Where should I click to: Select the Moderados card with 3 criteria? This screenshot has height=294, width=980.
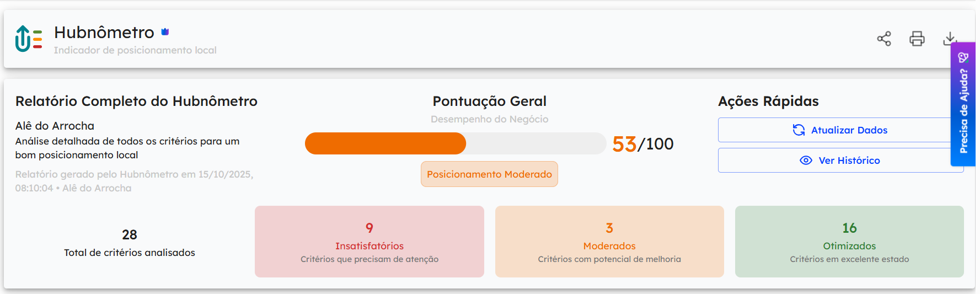click(609, 242)
